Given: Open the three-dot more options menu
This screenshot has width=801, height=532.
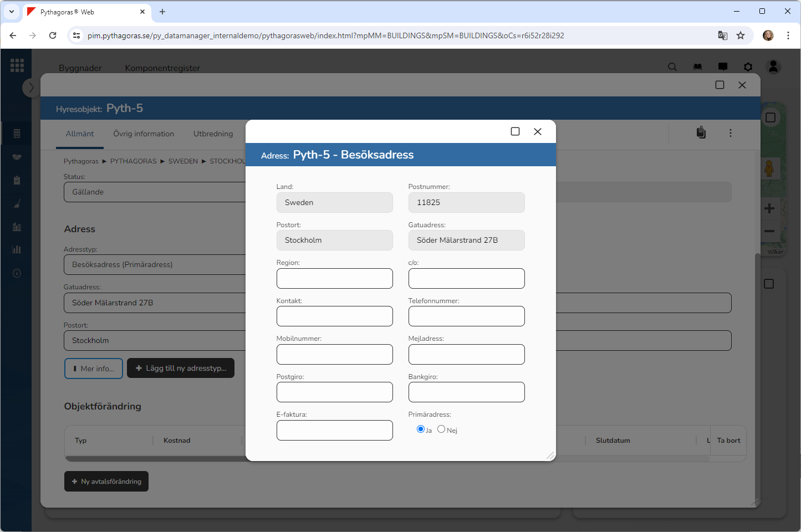Looking at the screenshot, I should tap(731, 133).
